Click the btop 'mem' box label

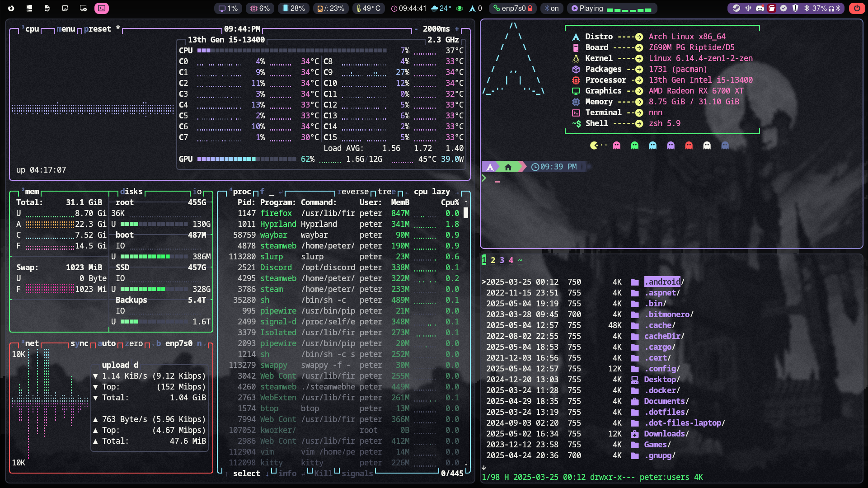click(32, 192)
